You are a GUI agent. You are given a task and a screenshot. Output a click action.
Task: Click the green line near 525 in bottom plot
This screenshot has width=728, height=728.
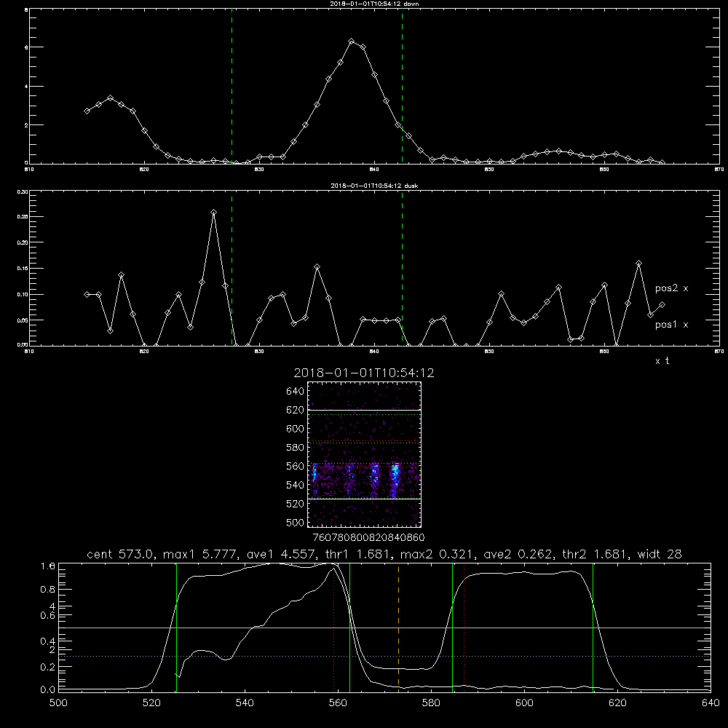(176, 627)
